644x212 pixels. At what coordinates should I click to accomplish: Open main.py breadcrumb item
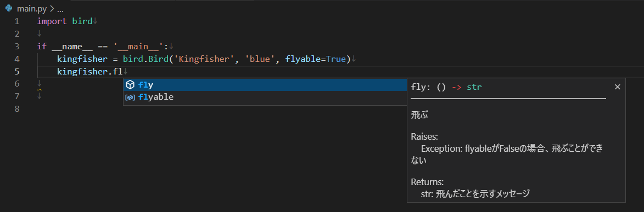point(32,9)
